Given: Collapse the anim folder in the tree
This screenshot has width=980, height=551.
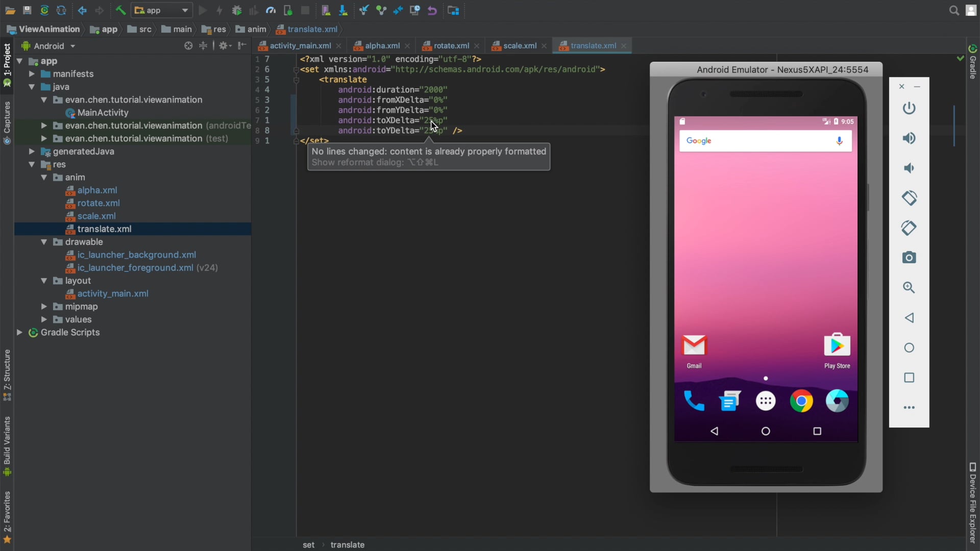Looking at the screenshot, I should click(x=44, y=178).
